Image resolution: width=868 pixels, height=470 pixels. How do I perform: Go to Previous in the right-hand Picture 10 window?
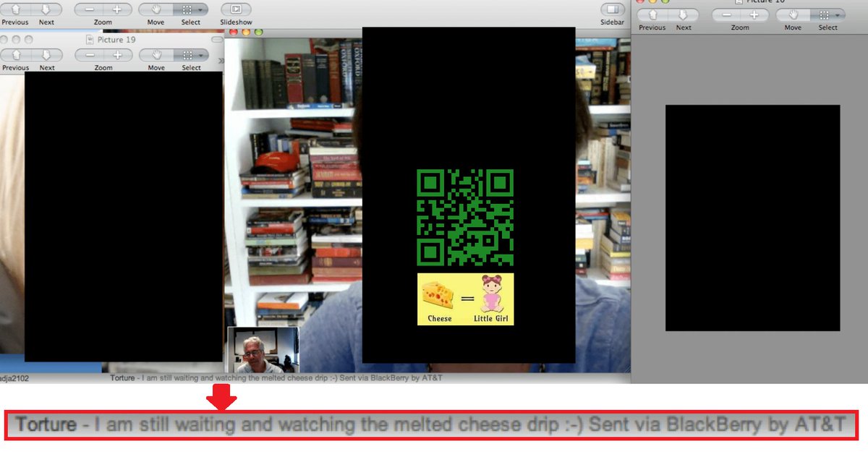(x=652, y=14)
